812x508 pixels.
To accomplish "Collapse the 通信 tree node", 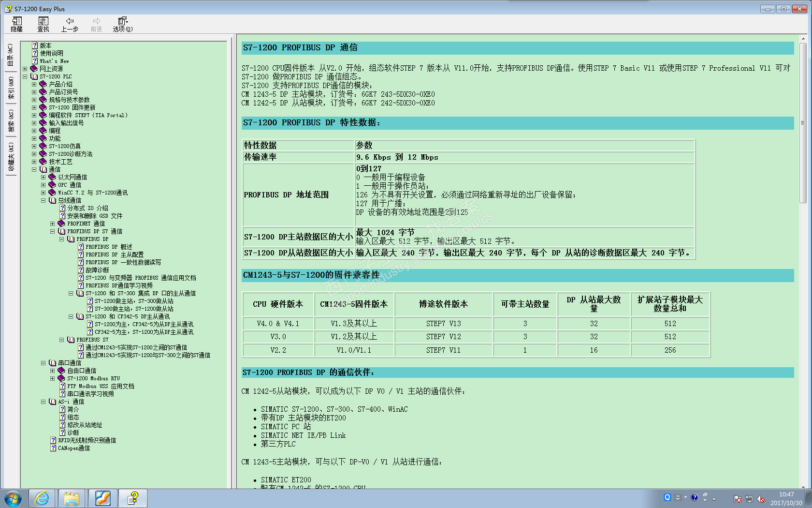I will pyautogui.click(x=34, y=169).
